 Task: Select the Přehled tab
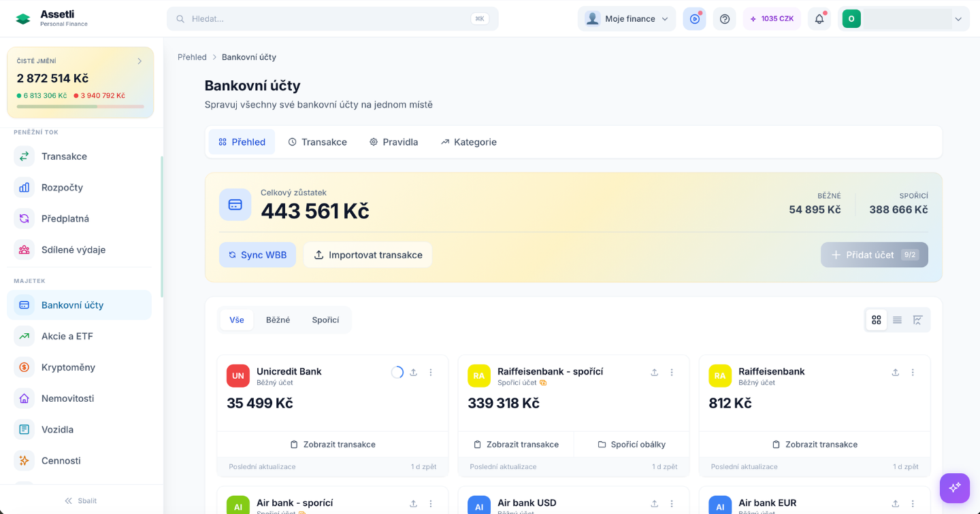pos(242,142)
